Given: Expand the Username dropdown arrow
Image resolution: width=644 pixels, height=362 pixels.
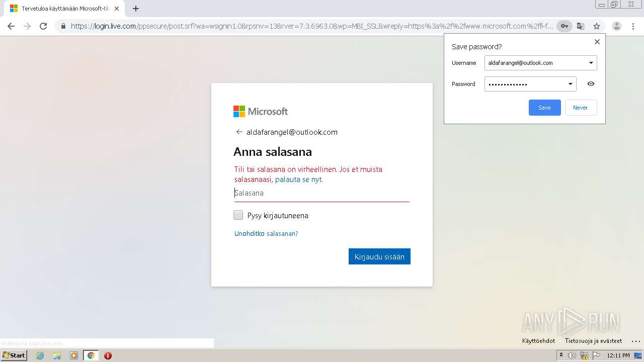Looking at the screenshot, I should pyautogui.click(x=591, y=63).
